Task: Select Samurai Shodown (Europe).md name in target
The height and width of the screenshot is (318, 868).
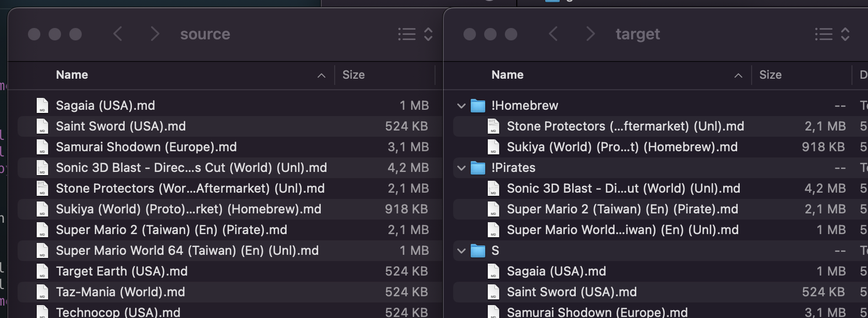Action: pyautogui.click(x=597, y=312)
